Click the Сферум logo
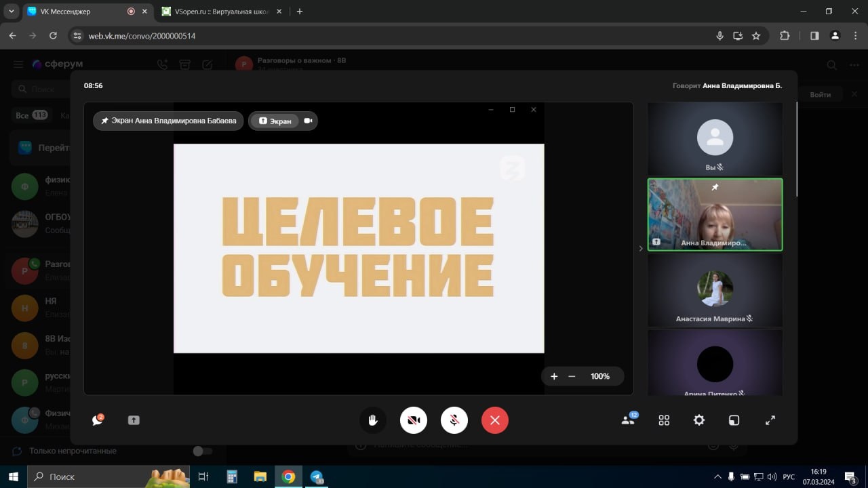Viewport: 868px width, 488px height. coord(57,64)
